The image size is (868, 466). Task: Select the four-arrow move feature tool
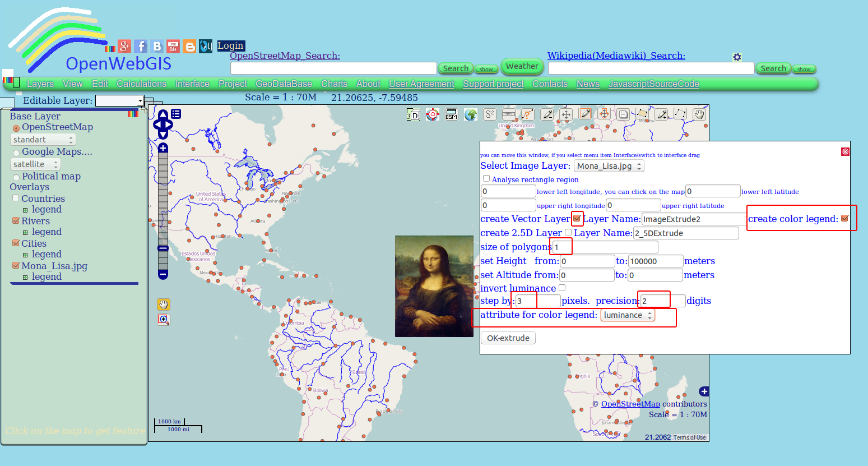tap(566, 114)
